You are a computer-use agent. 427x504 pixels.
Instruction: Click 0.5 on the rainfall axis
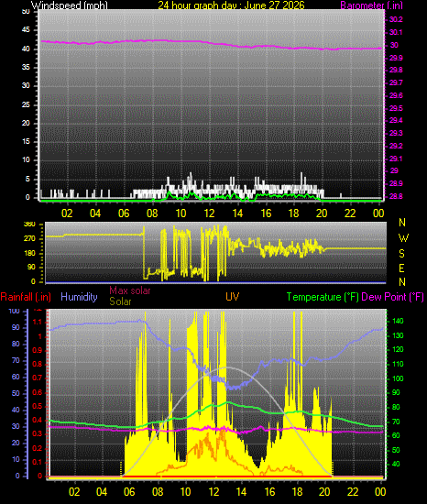coord(38,406)
